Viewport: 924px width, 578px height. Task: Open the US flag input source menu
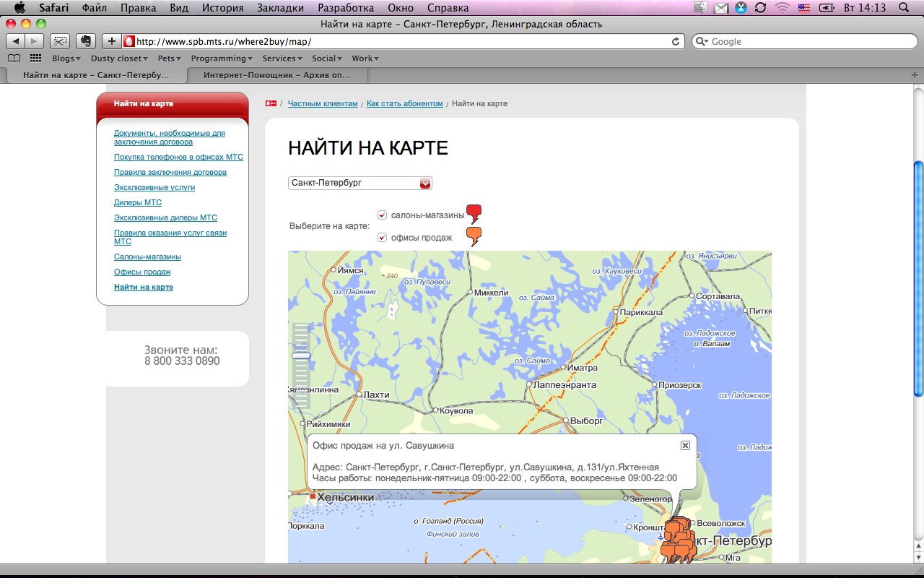(x=804, y=8)
